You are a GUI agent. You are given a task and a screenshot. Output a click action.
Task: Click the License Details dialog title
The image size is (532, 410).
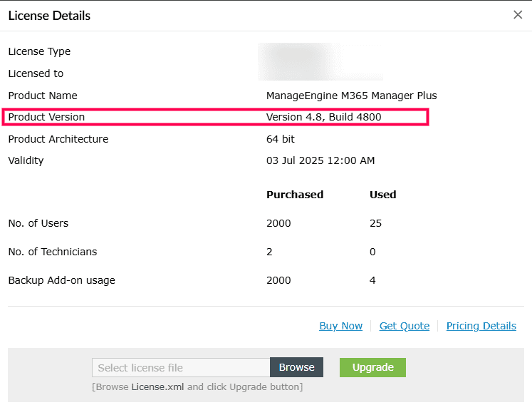pyautogui.click(x=49, y=16)
